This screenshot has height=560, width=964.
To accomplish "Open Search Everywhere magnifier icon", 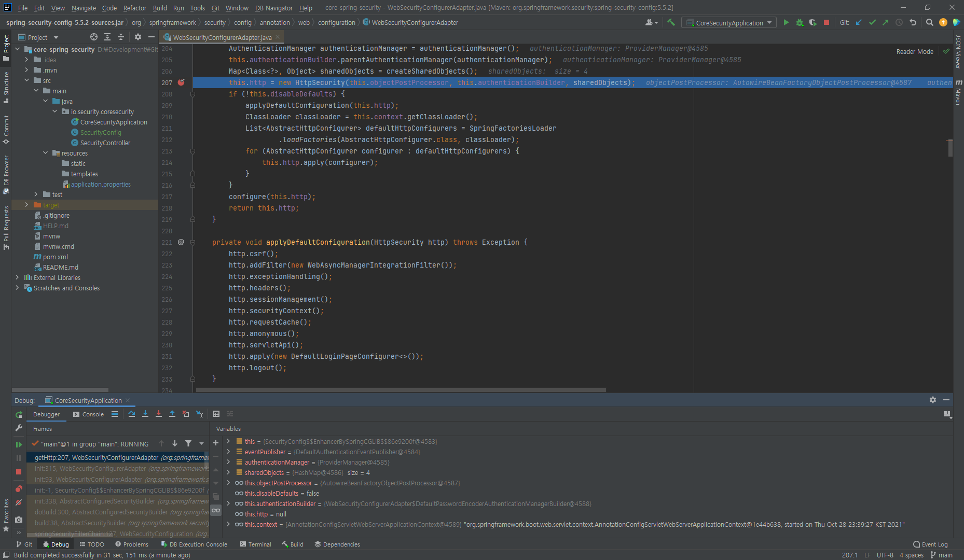I will click(x=929, y=22).
